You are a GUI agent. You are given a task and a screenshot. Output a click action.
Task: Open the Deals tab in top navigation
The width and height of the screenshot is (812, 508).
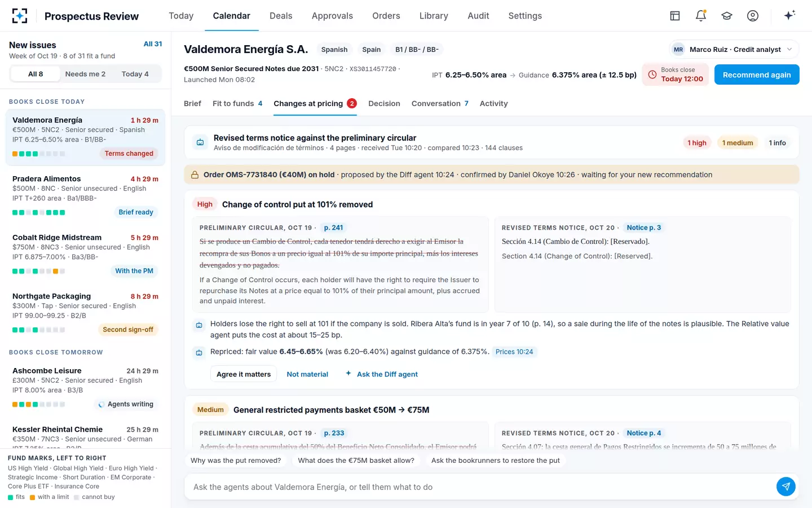(x=281, y=16)
